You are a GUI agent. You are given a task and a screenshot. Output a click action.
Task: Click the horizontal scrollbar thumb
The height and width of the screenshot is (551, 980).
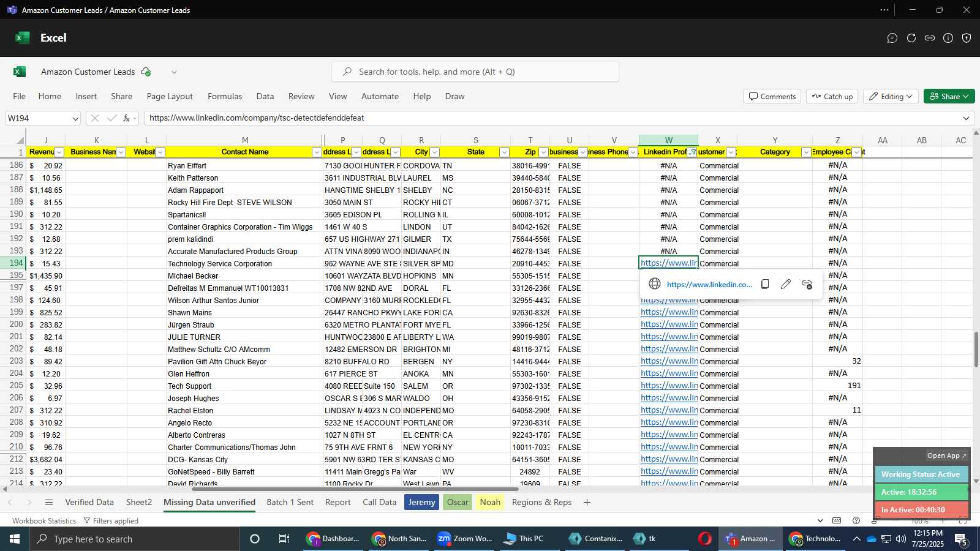(x=355, y=489)
